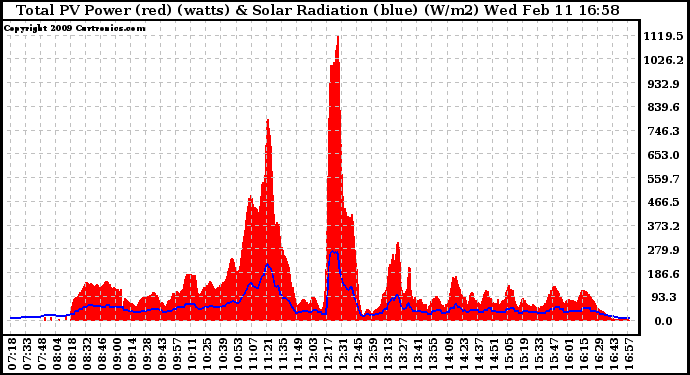690x375 pixels.
Task: Click the copyright text 'Copyright 2009 Cartronics.com'
Action: 74,28
